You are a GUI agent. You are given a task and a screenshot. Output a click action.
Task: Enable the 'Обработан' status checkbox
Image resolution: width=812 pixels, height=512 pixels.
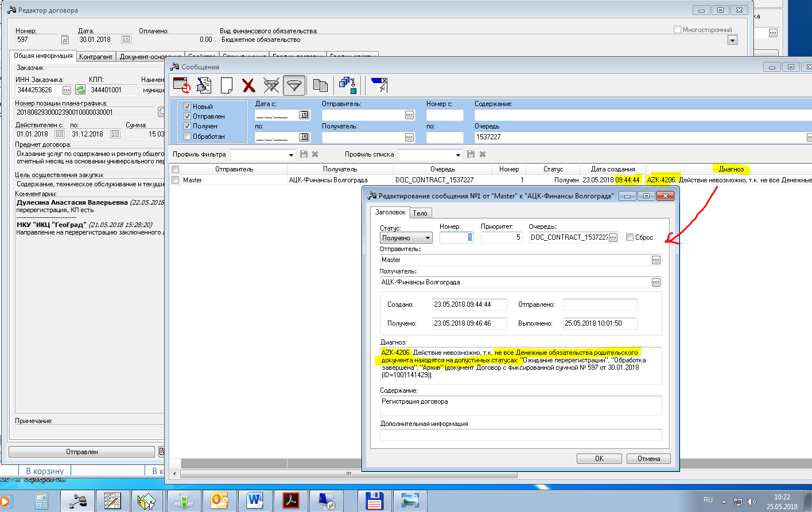[x=187, y=136]
